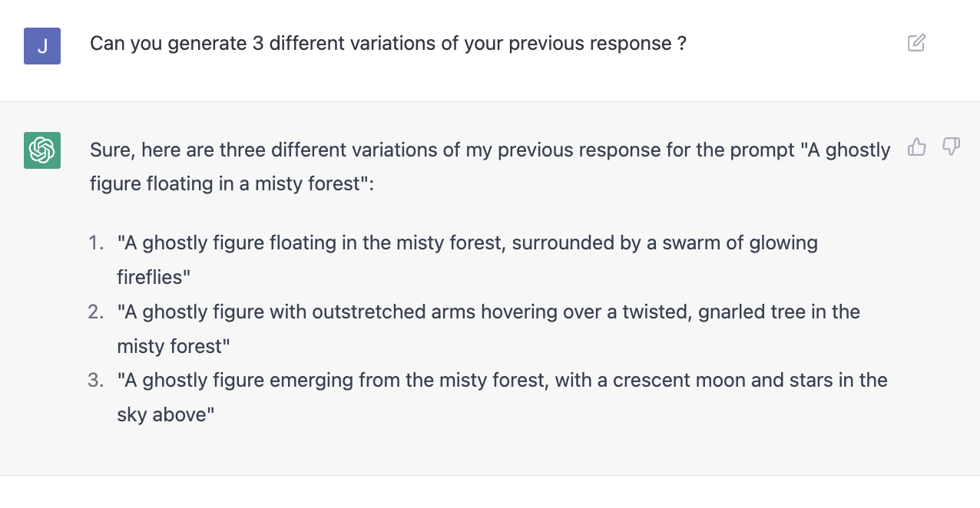Click the edit prompt pencil icon
The image size is (980, 508).
pyautogui.click(x=916, y=44)
